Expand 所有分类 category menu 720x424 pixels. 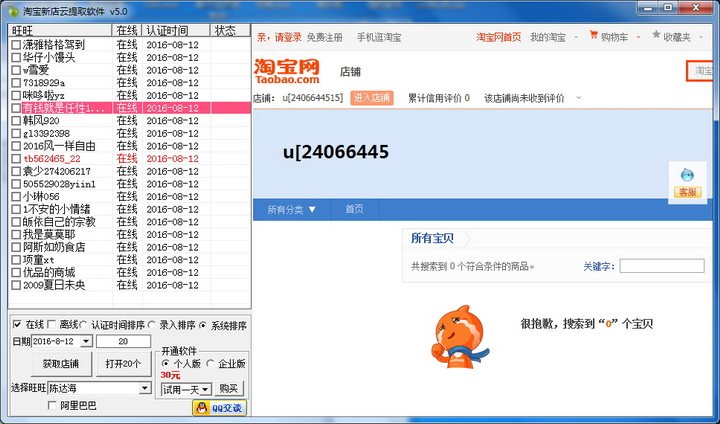click(291, 210)
